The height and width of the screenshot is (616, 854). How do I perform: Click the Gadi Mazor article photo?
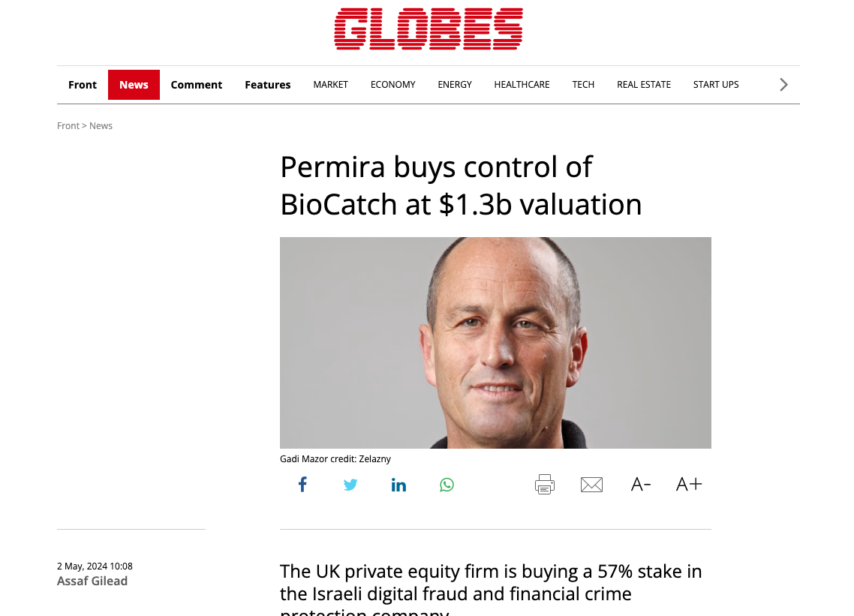click(495, 343)
